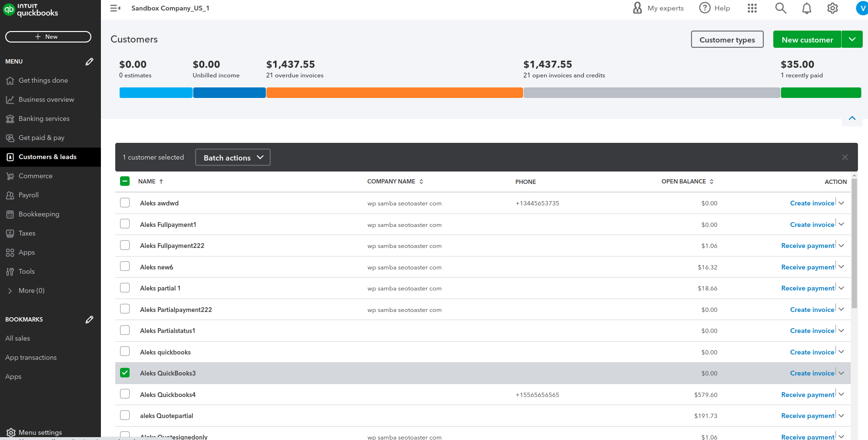The image size is (868, 440).
Task: Select the Aleks awdwd checkbox
Action: tap(125, 203)
